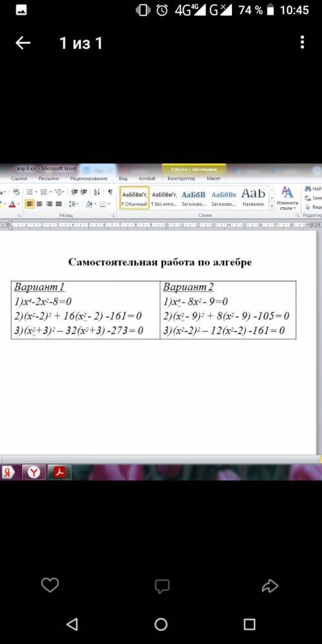Expand the styles gallery more arrow
322x644 pixels.
click(x=272, y=206)
